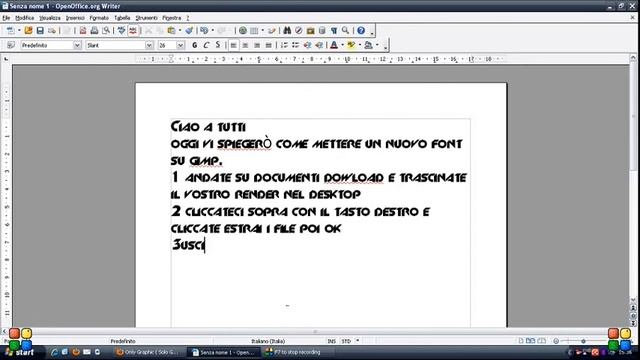Image resolution: width=640 pixels, height=360 pixels.
Task: Adjust the zoom slider in status bar
Action: point(583,341)
